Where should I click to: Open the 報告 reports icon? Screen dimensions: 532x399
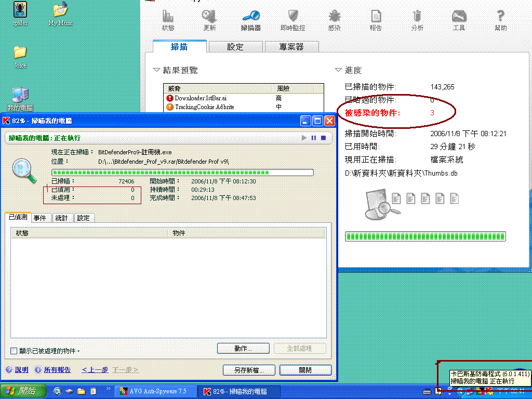click(376, 20)
